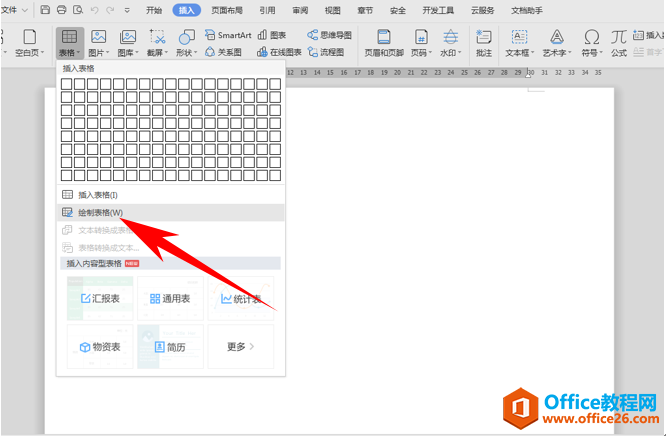Open the 水印 watermark dropdown

450,53
